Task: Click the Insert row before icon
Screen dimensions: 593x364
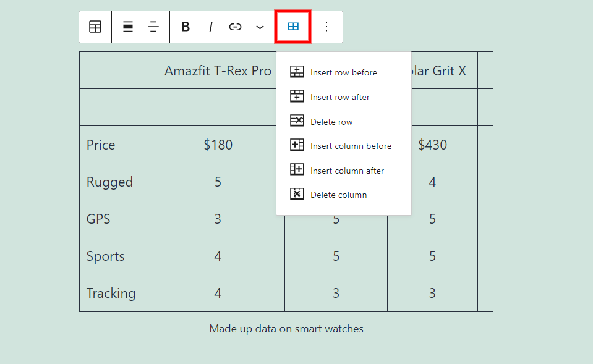Action: [x=297, y=72]
